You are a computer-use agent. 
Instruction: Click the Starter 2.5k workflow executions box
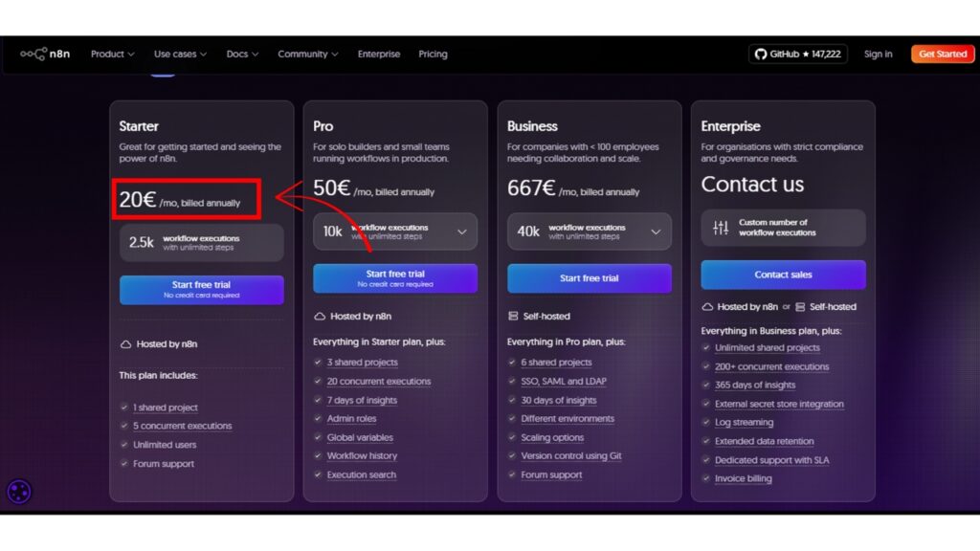click(201, 243)
